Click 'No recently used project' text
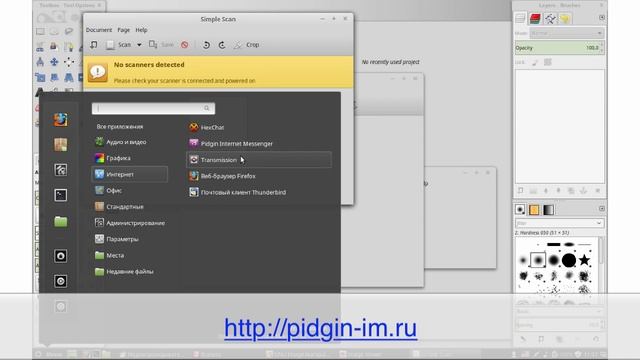 tap(391, 62)
